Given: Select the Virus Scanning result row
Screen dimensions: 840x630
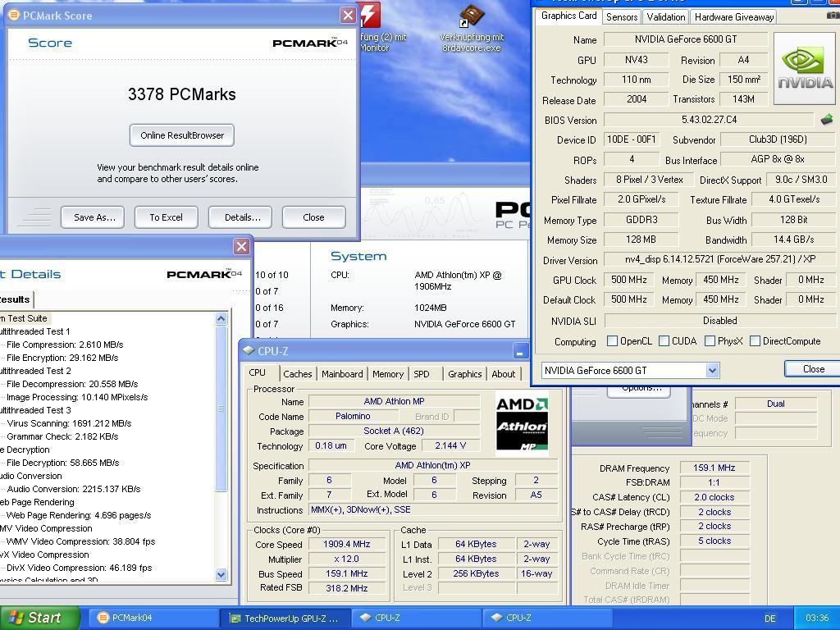Looking at the screenshot, I should point(69,423).
